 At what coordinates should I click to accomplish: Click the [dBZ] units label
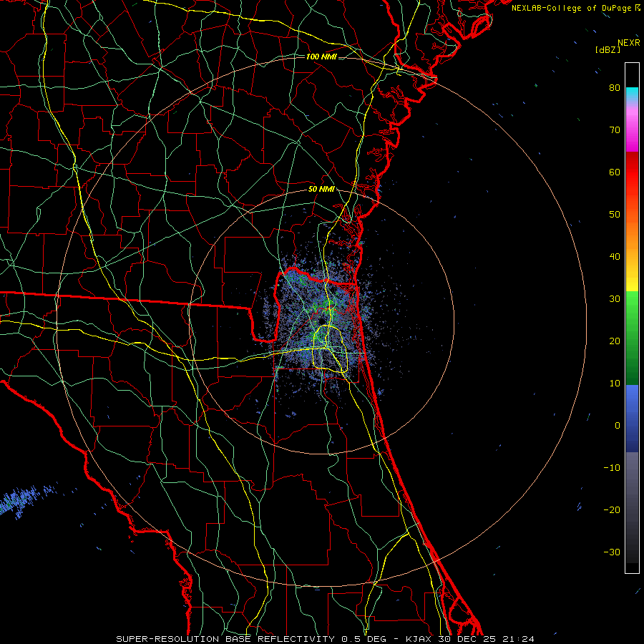click(x=608, y=50)
